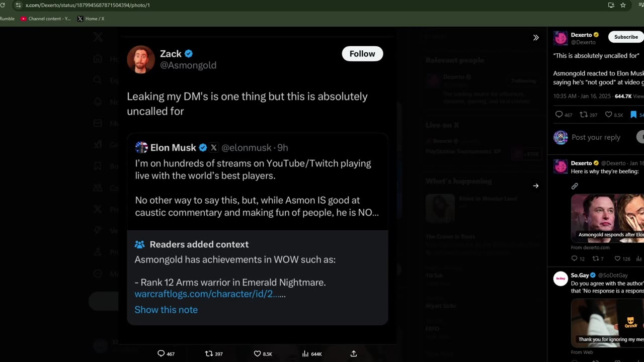The width and height of the screenshot is (644, 362).
Task: Like the post via the bottom heart icon
Action: coord(257,353)
